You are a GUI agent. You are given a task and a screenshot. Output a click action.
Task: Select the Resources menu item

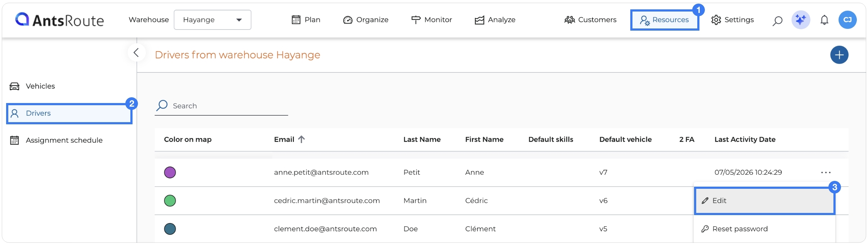(x=665, y=20)
